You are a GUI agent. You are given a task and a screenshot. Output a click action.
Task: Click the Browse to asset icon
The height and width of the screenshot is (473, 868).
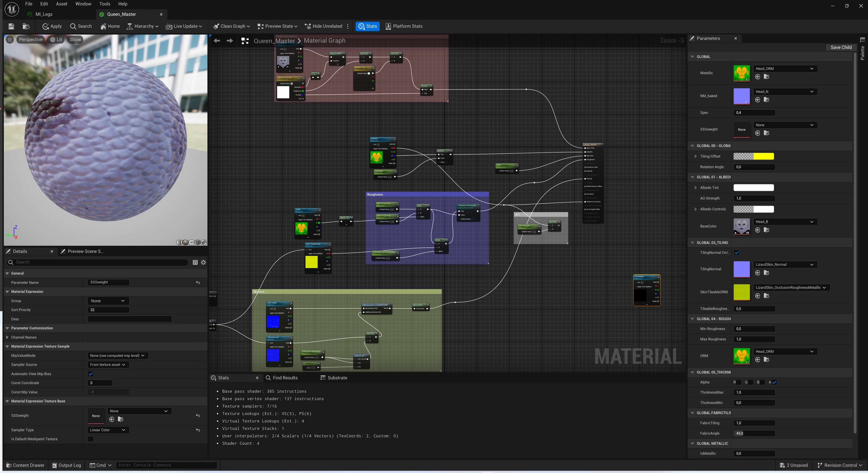(26, 26)
